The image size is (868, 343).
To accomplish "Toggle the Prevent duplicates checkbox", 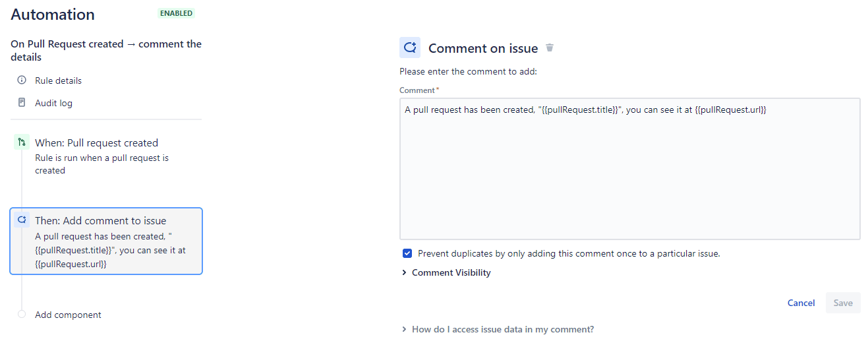I will [x=407, y=253].
